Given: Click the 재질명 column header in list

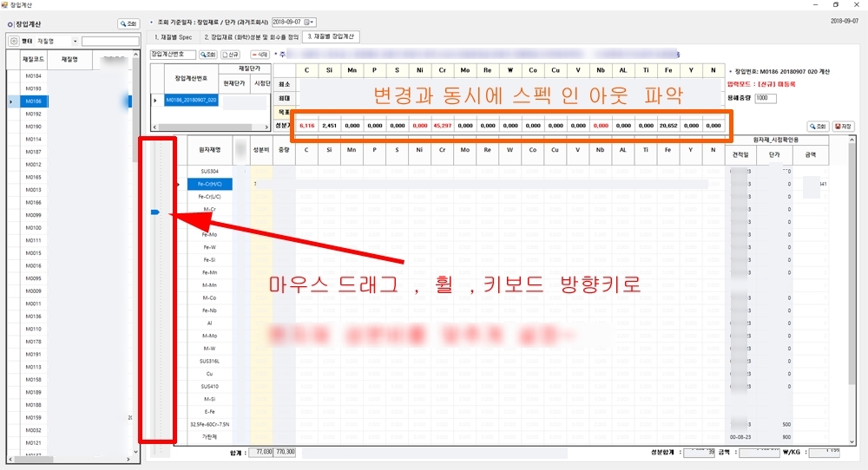Looking at the screenshot, I should click(69, 59).
